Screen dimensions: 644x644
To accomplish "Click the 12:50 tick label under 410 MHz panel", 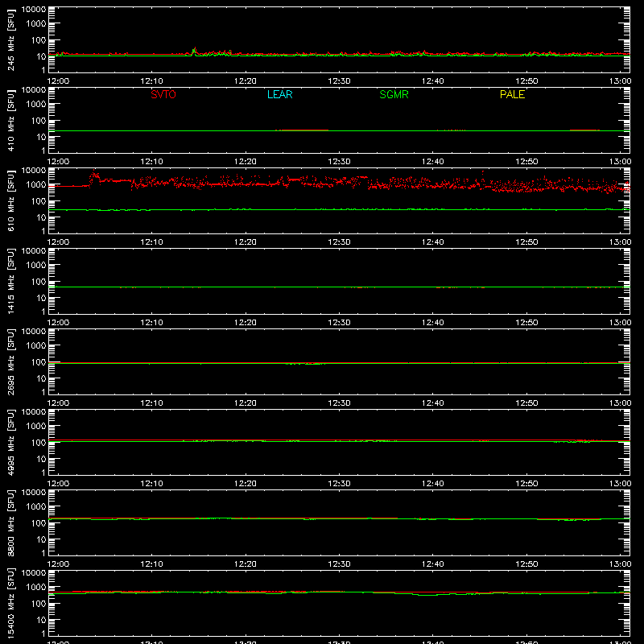I will pos(526,162).
